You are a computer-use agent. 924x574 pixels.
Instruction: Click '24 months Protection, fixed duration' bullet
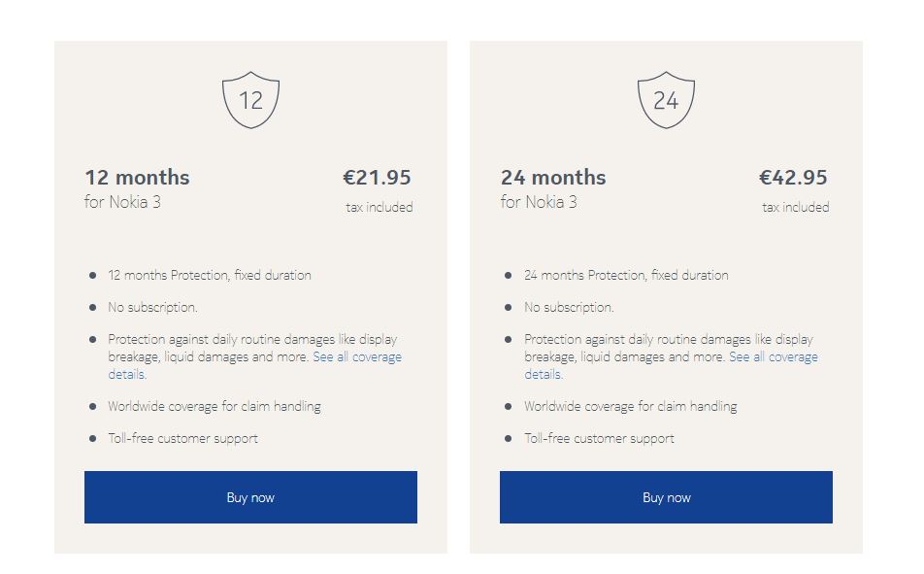pyautogui.click(x=626, y=275)
